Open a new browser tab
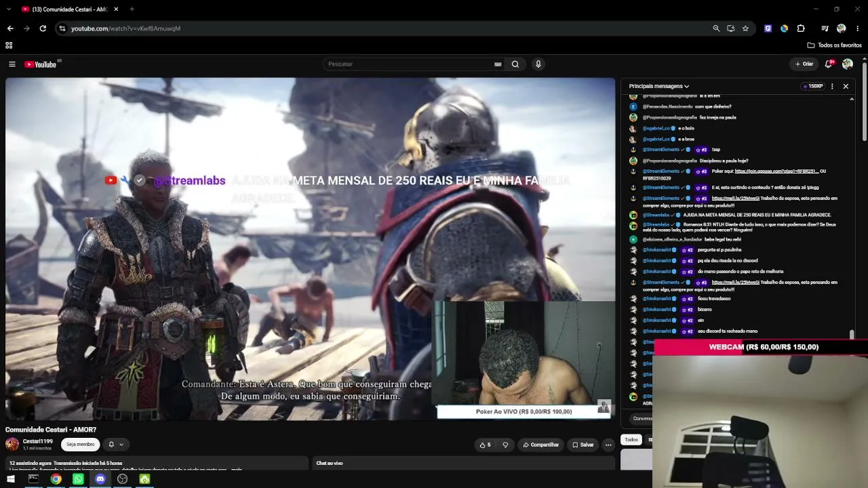The image size is (868, 488). (x=132, y=9)
